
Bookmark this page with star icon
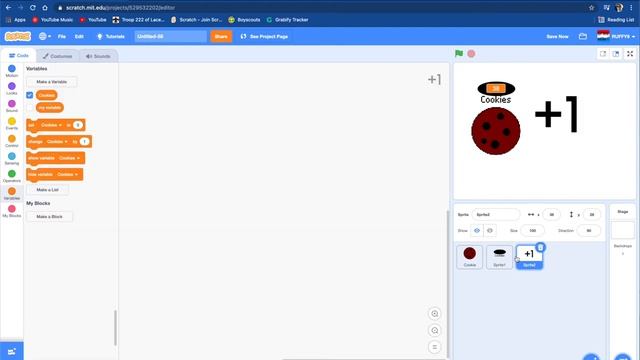[591, 7]
